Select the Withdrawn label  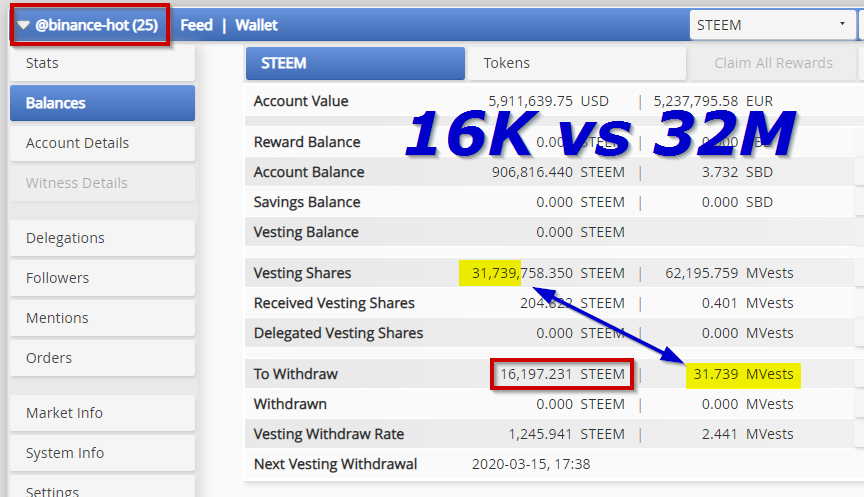click(x=290, y=404)
